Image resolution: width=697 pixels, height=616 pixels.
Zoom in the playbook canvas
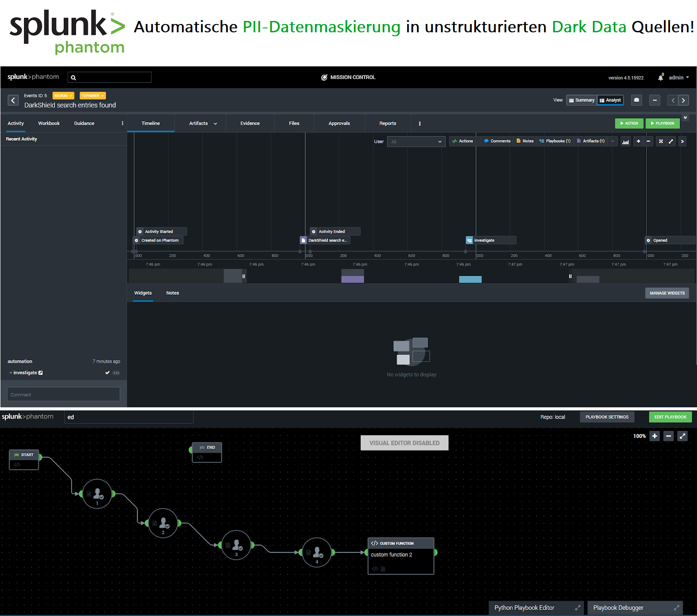(x=655, y=436)
